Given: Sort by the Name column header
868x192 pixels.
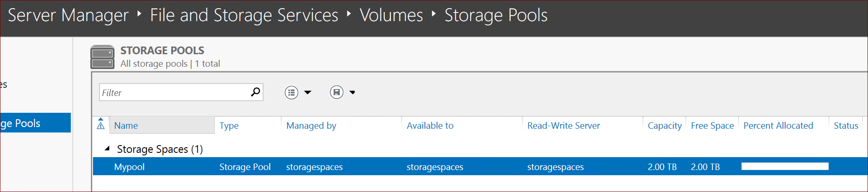Looking at the screenshot, I should click(126, 126).
